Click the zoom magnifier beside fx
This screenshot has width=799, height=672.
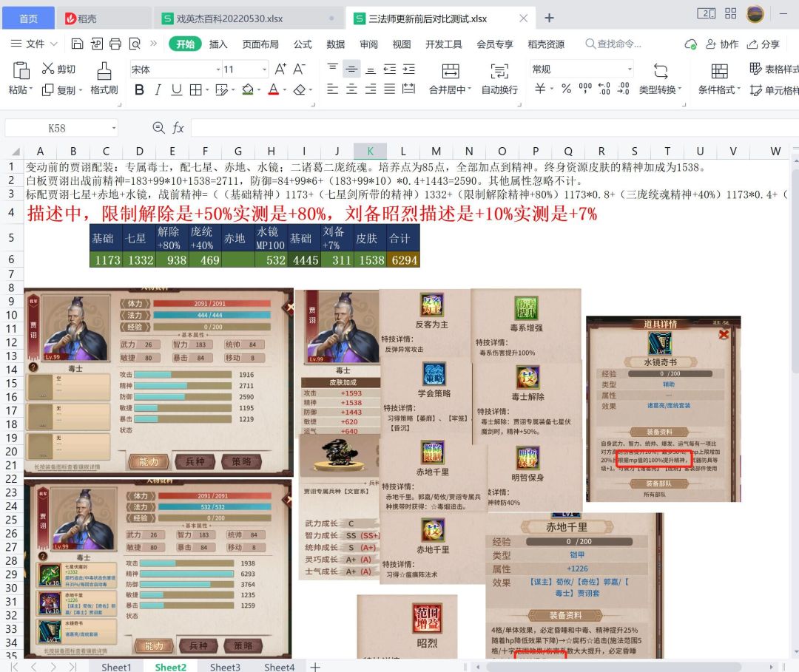tap(158, 128)
